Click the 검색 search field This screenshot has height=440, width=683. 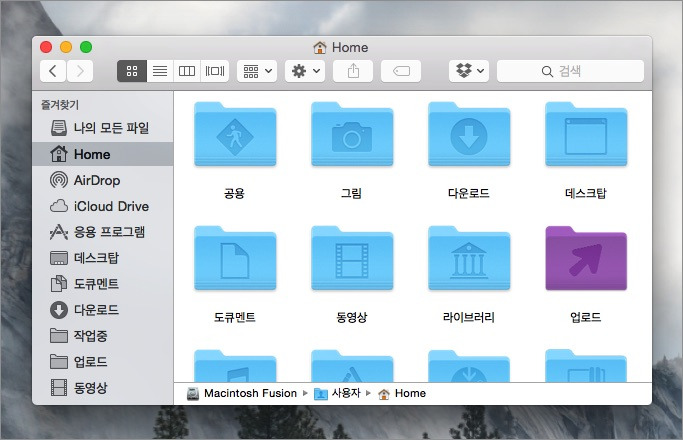click(570, 71)
